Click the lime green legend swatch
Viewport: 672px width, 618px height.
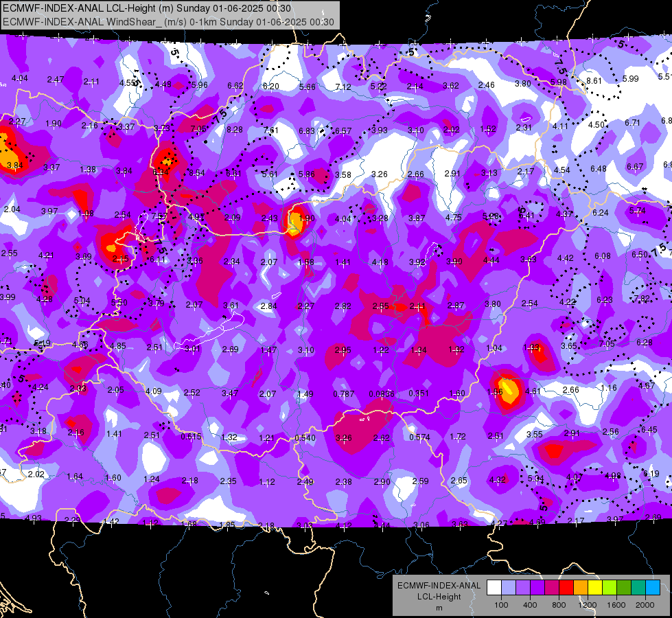tap(610, 588)
